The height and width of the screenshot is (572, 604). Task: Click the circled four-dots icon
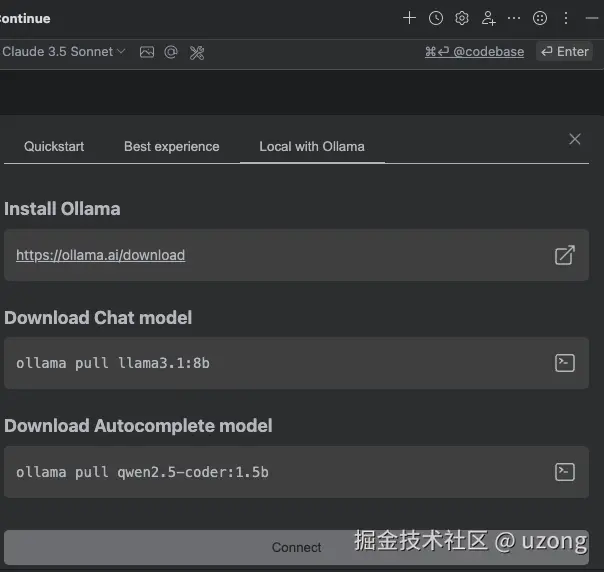(540, 18)
